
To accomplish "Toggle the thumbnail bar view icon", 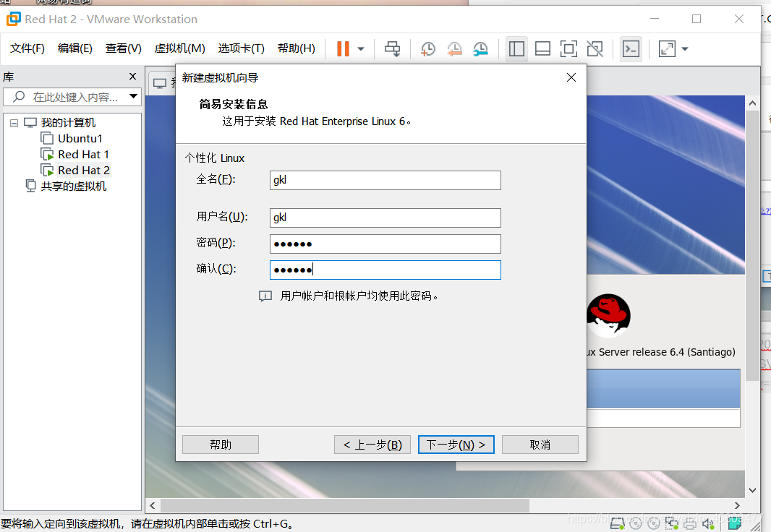I will tap(543, 48).
